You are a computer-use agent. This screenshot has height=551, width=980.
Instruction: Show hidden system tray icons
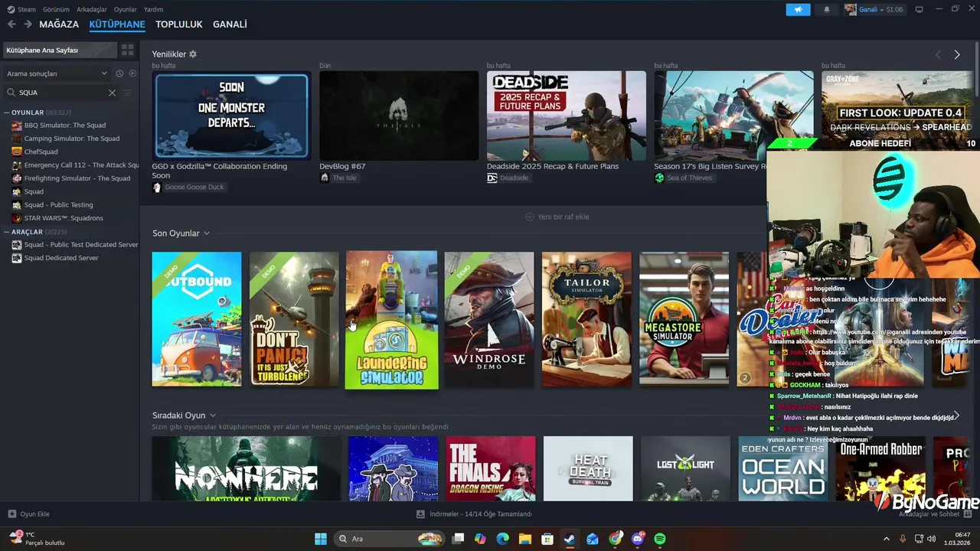point(887,539)
